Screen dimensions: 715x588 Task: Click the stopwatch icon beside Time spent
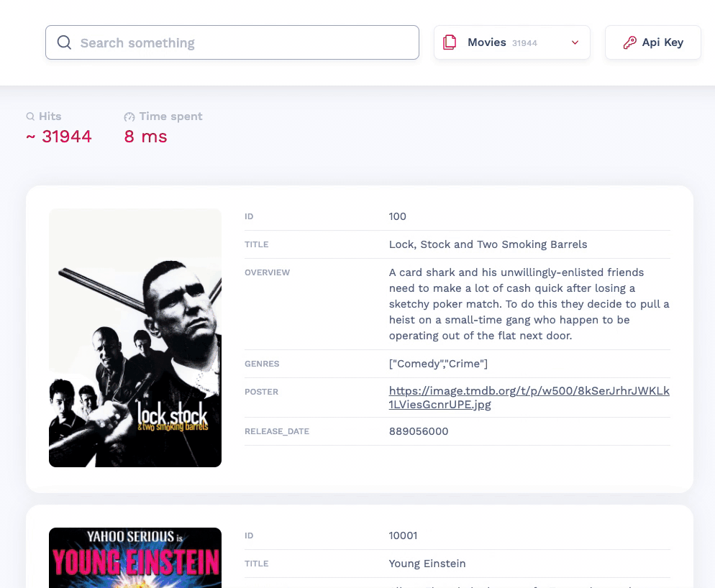[x=129, y=116]
